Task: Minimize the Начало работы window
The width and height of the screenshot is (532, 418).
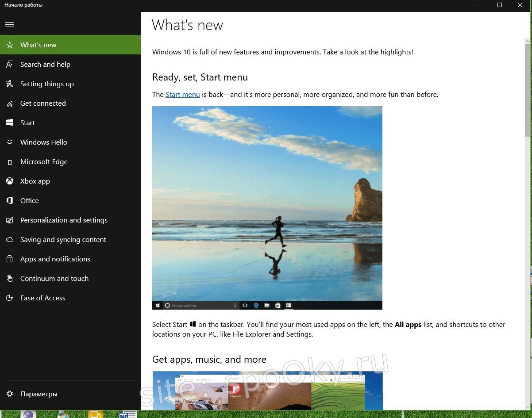Action: coord(479,5)
